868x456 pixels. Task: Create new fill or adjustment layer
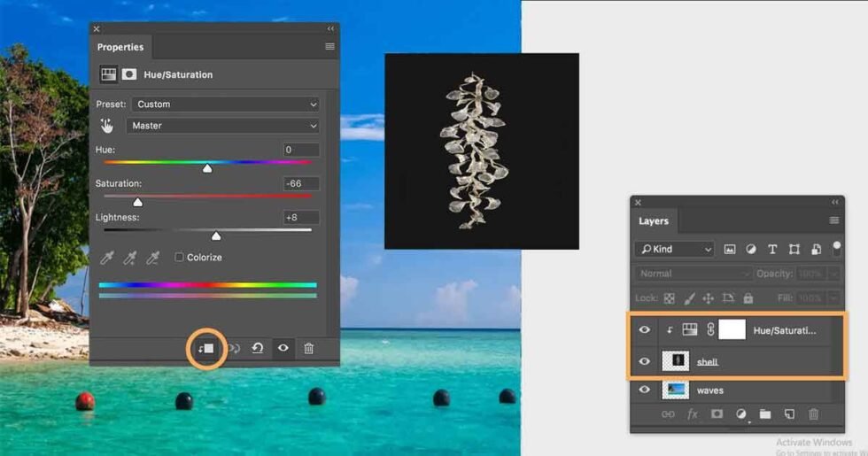tap(740, 414)
